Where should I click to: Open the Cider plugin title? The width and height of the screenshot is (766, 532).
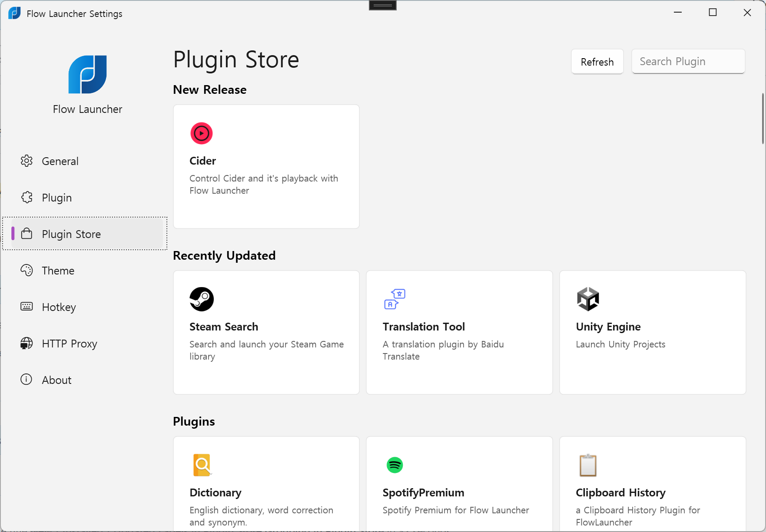(x=202, y=161)
